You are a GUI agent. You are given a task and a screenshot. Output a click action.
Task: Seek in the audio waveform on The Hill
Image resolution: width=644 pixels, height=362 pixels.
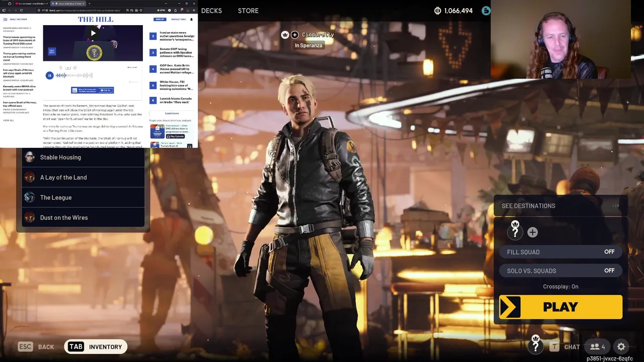(74, 75)
